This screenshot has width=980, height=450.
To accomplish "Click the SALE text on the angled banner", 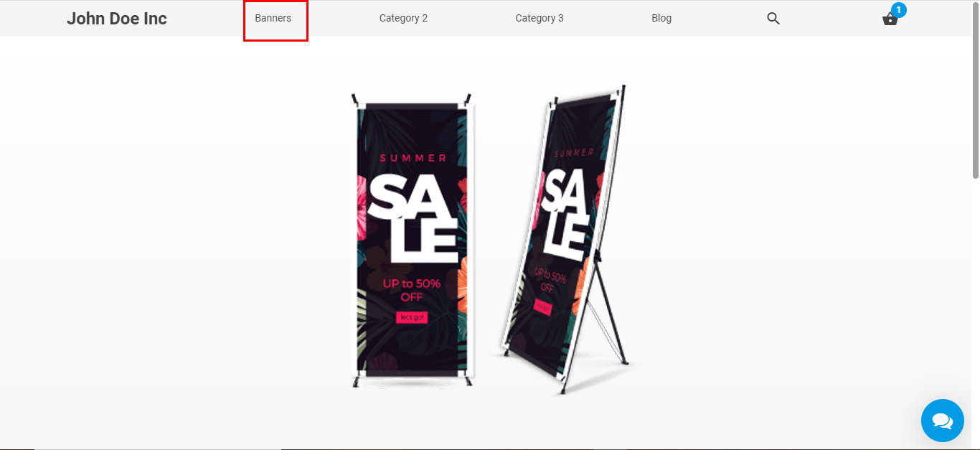I will click(570, 213).
